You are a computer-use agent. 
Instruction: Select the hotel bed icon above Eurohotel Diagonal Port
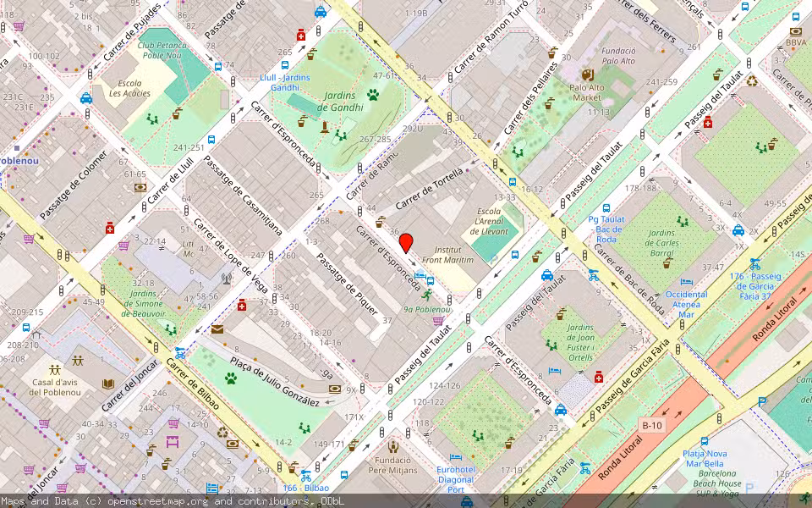pyautogui.click(x=456, y=457)
